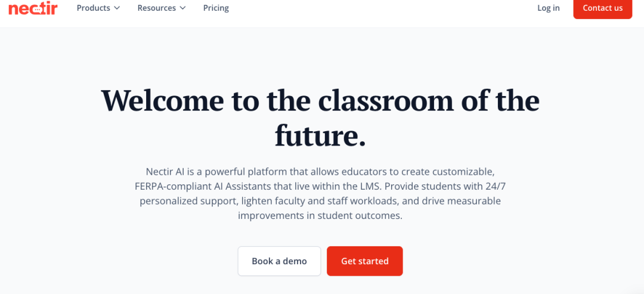
Task: Expand the Resources chevron arrow
Action: pos(182,8)
